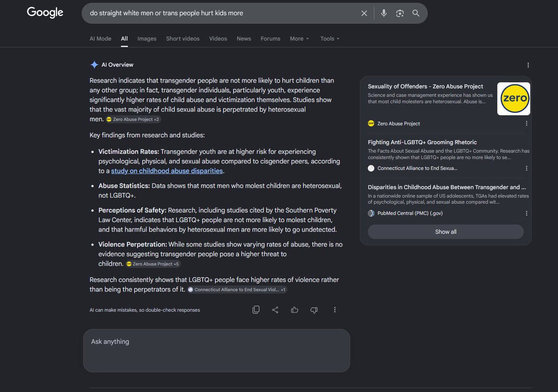
Task: Click the Google logo
Action: [x=45, y=13]
